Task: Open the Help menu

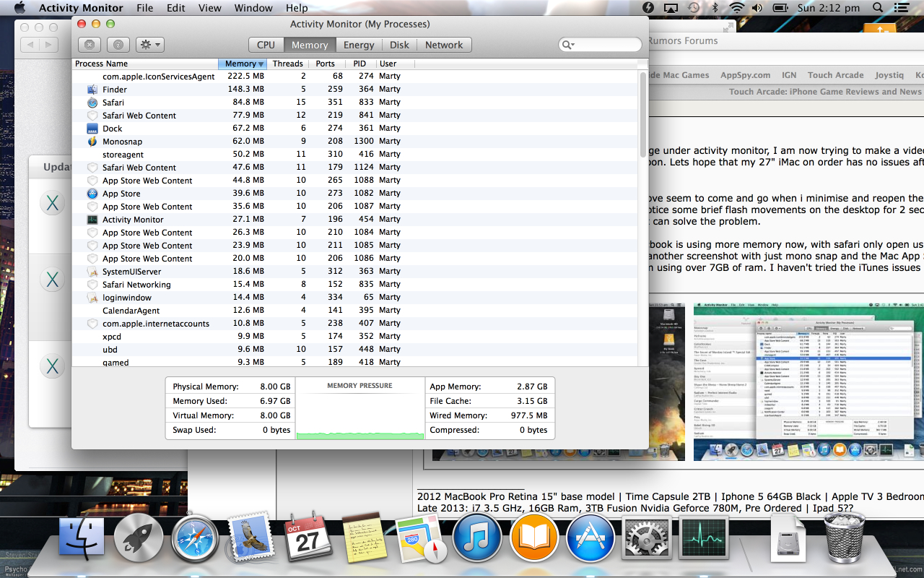Action: [297, 8]
